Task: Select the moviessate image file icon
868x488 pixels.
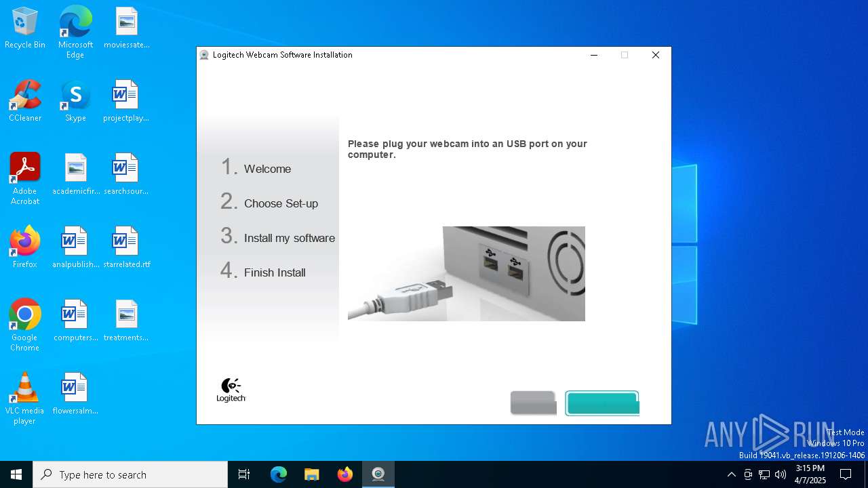Action: point(126,28)
